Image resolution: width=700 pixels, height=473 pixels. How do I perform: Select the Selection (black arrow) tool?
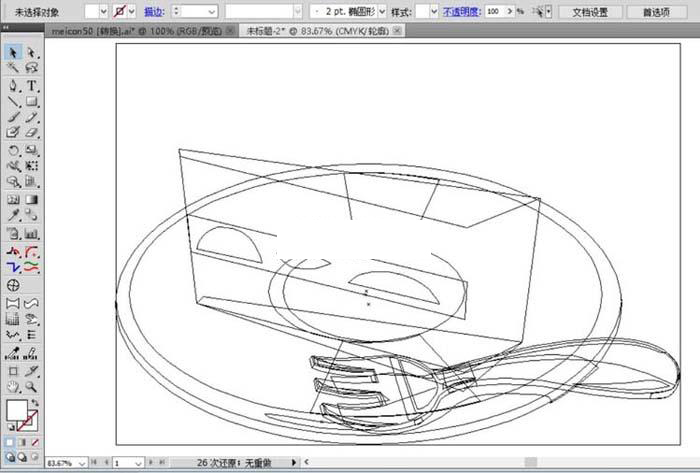tap(13, 52)
